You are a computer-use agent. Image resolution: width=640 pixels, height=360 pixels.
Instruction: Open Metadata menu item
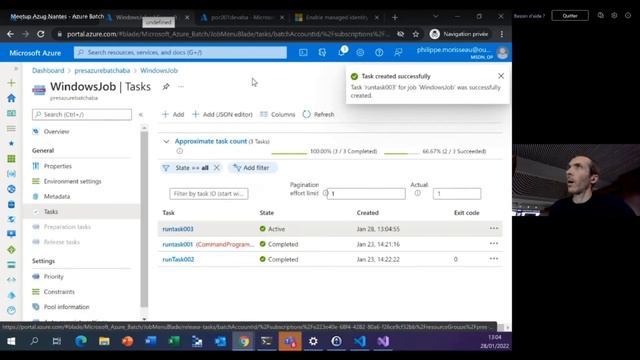(x=57, y=196)
